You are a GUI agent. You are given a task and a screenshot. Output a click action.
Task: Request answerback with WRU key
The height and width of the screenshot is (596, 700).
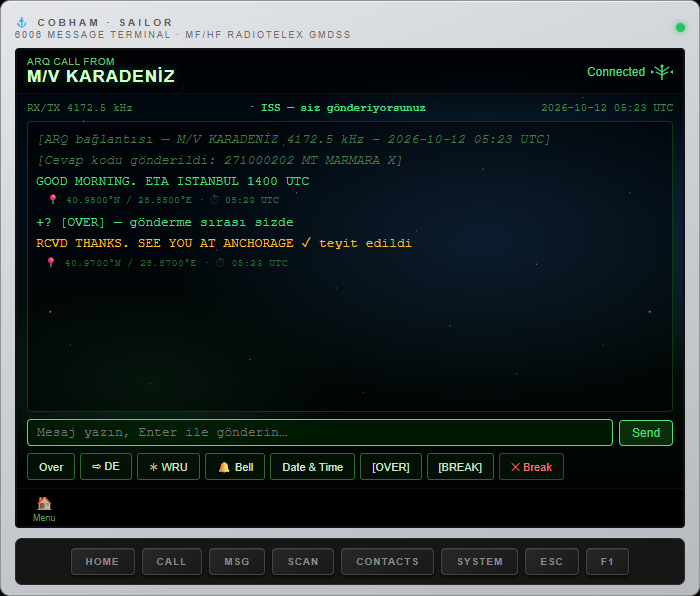[168, 467]
